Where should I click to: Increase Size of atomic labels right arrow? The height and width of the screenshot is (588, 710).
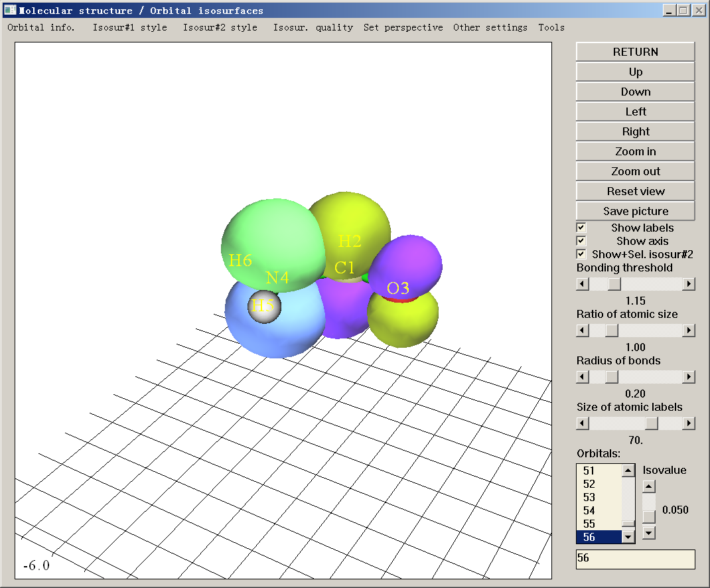688,423
